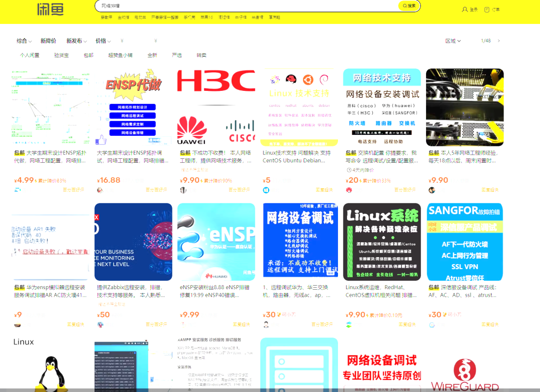Open the AR1 启动失败 error screenshot listing
Image resolution: width=540 pixels, height=392 pixels.
coord(50,242)
